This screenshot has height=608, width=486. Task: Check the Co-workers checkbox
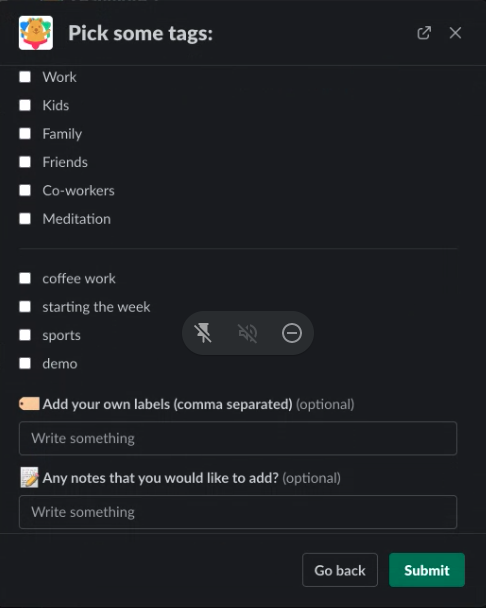(25, 190)
